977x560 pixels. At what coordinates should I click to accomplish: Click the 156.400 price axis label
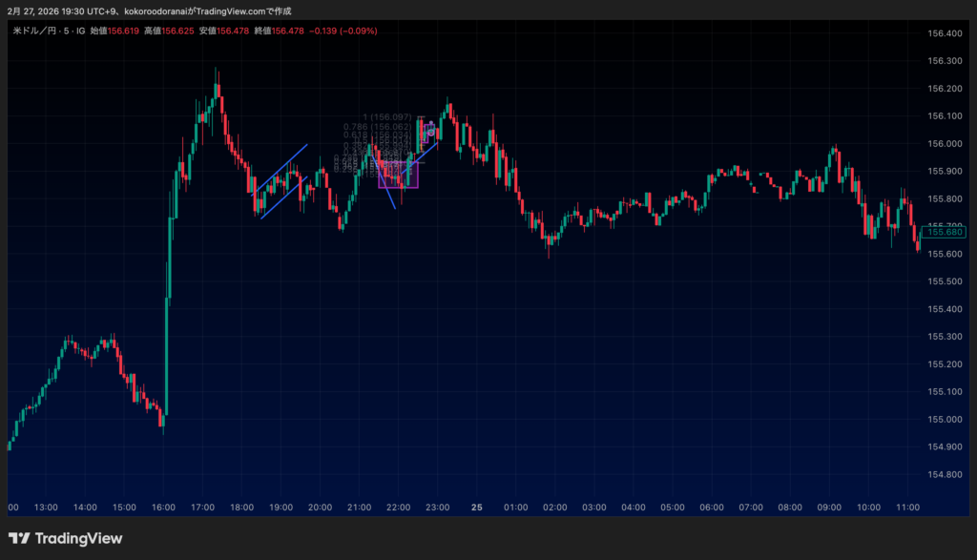[945, 33]
